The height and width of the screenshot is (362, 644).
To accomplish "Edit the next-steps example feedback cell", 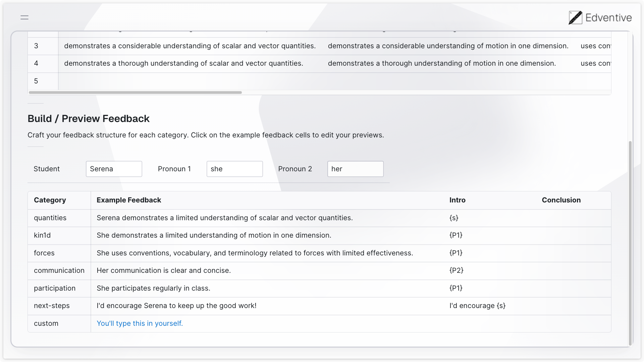I will point(267,306).
